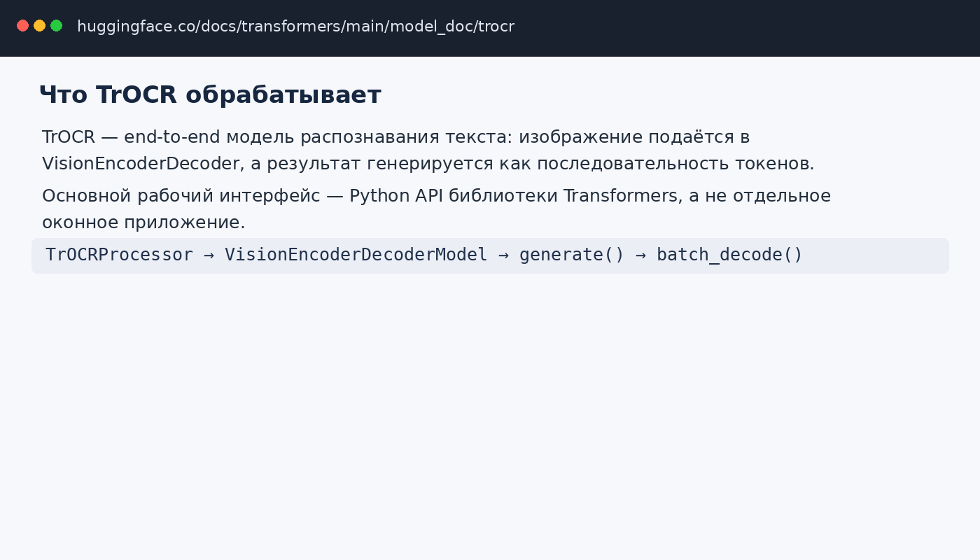The width and height of the screenshot is (980, 560).
Task: Click "generate()" in the code block
Action: (572, 255)
